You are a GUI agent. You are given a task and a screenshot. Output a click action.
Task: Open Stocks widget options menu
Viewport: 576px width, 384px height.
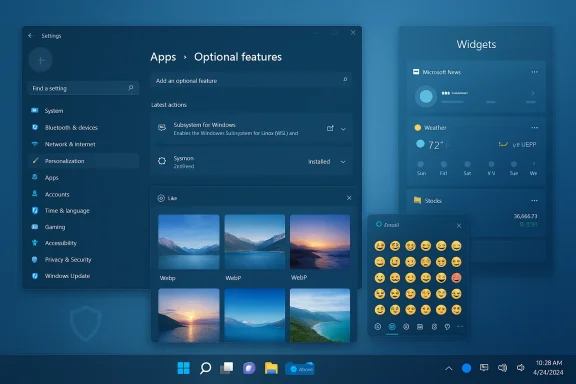click(x=534, y=201)
